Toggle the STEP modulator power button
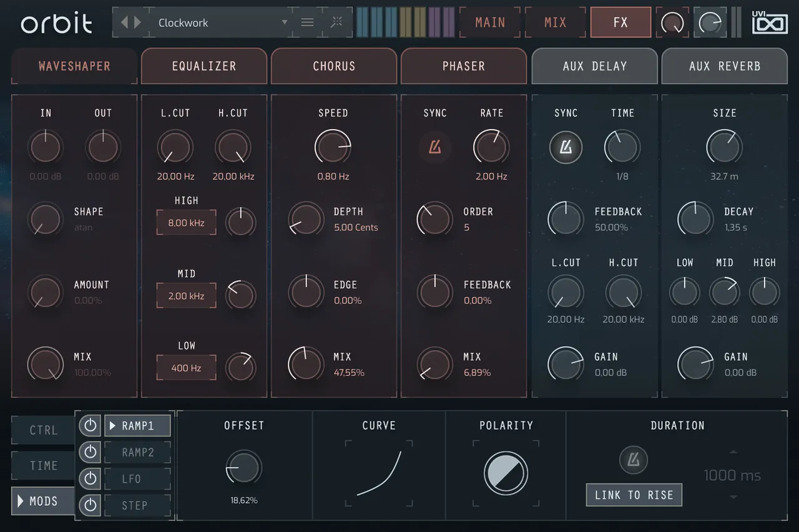This screenshot has width=799, height=532. tap(91, 505)
